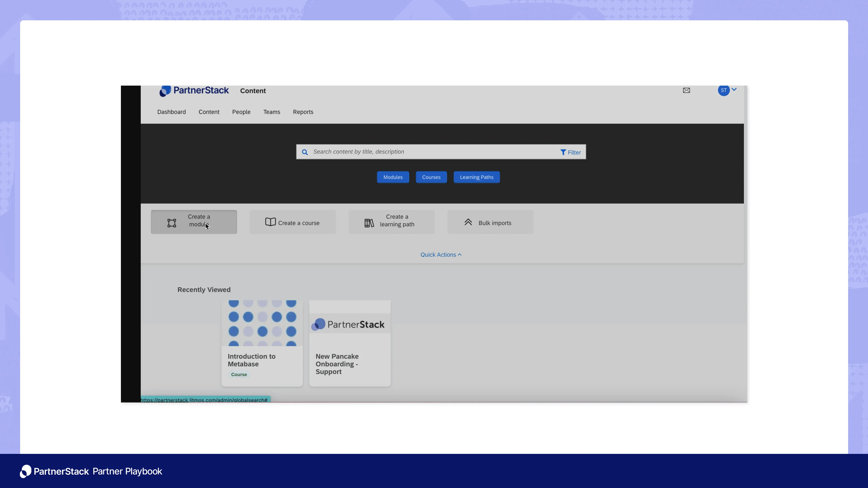Open the People tab
Screen dimensions: 868x488
tap(241, 112)
